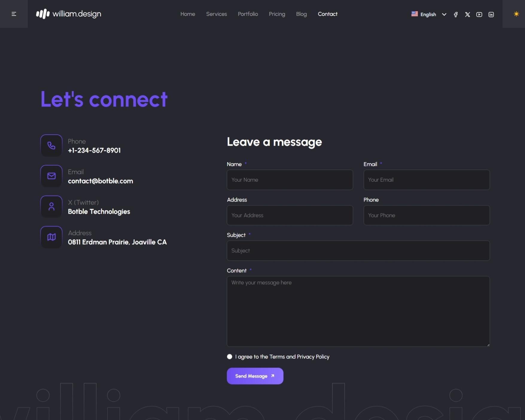525x420 pixels.
Task: Open the Portfolio menu item
Action: [x=248, y=14]
